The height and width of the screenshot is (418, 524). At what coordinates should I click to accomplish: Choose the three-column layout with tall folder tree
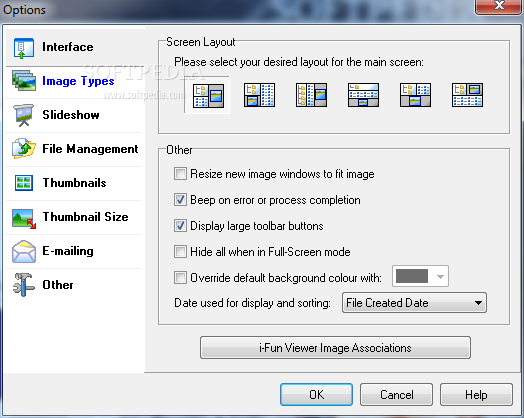point(311,95)
